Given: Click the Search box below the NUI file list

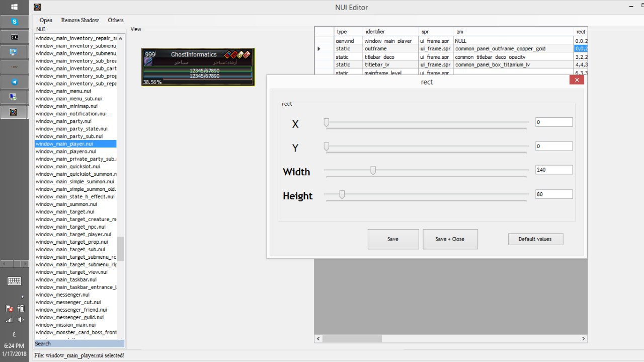Looking at the screenshot, I should [x=78, y=343].
